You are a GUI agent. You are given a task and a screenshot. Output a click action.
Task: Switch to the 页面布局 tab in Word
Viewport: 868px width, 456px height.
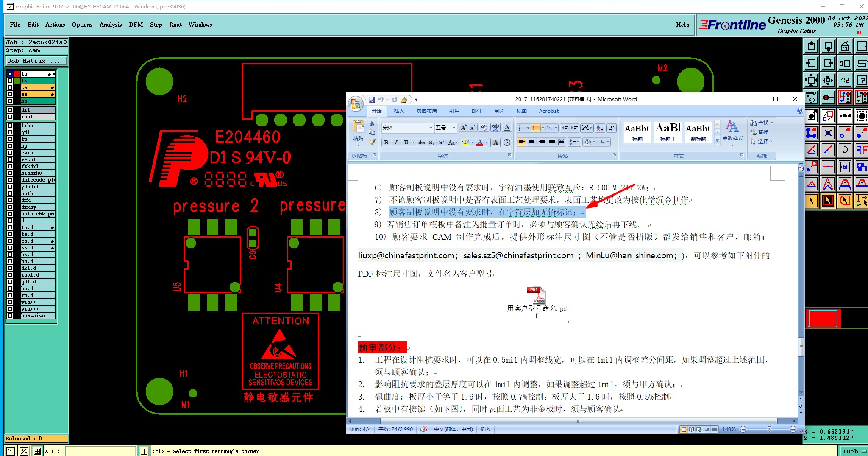click(x=426, y=111)
